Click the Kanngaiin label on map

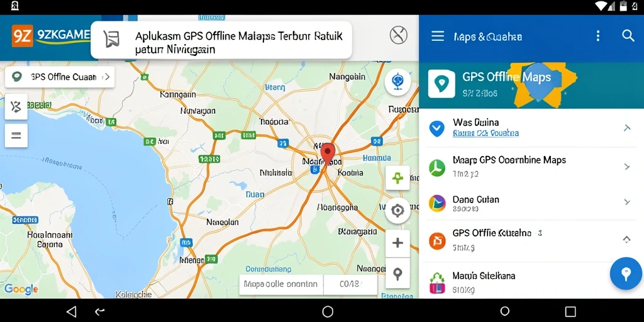pyautogui.click(x=178, y=94)
